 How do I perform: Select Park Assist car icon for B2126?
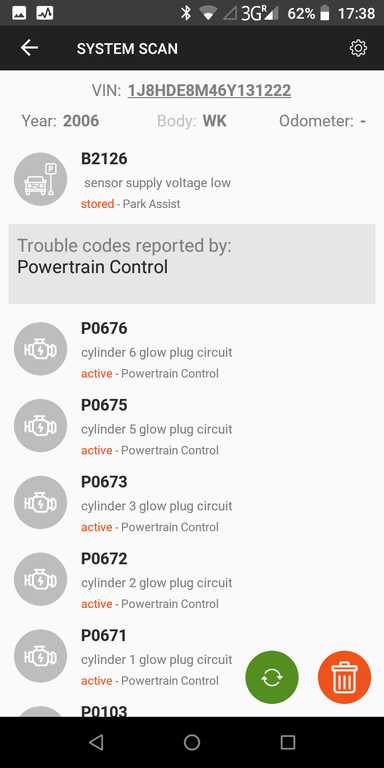pos(40,179)
